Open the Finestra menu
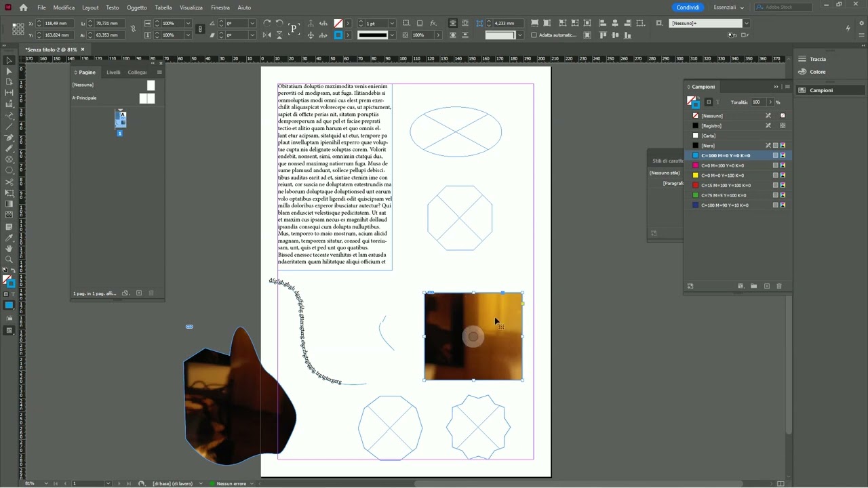The image size is (868, 488). (x=220, y=7)
